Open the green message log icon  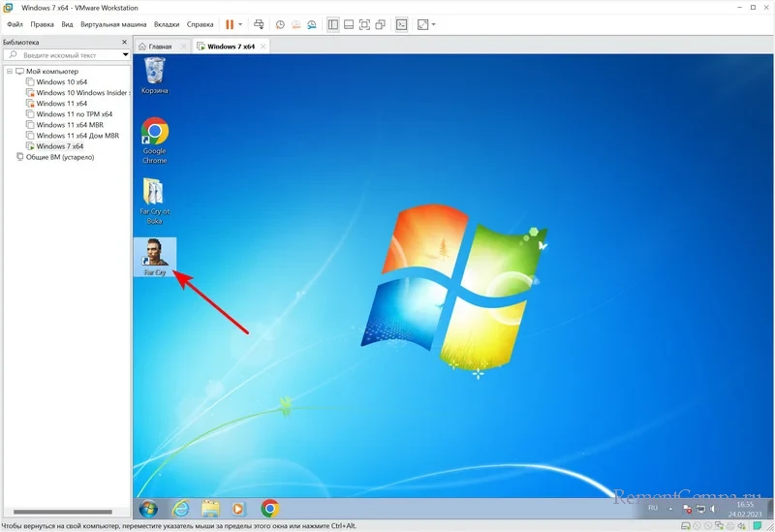click(x=758, y=526)
